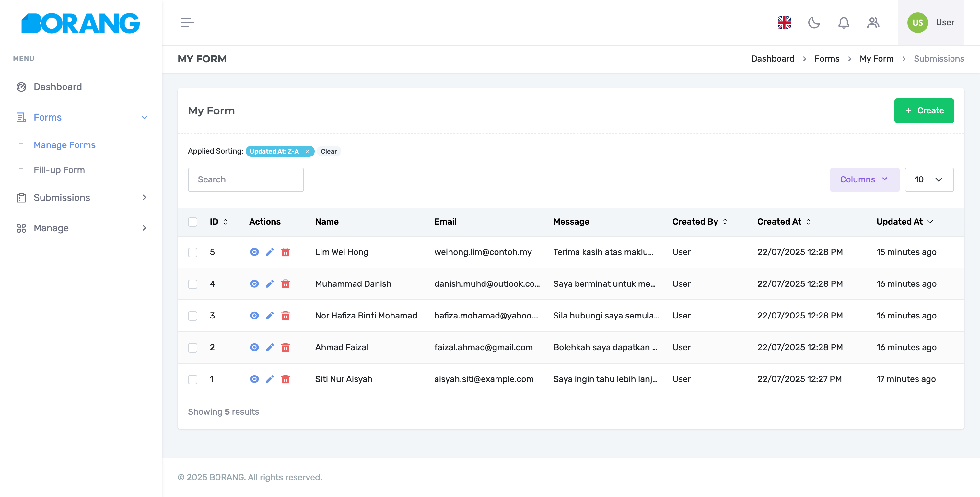Follow the Forms breadcrumb link
This screenshot has width=980, height=497.
(x=827, y=59)
